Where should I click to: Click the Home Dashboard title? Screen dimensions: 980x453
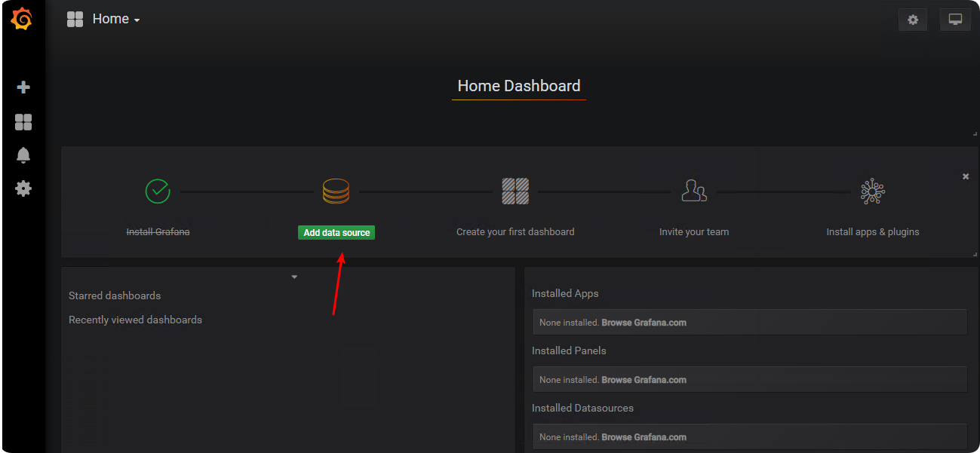click(519, 86)
